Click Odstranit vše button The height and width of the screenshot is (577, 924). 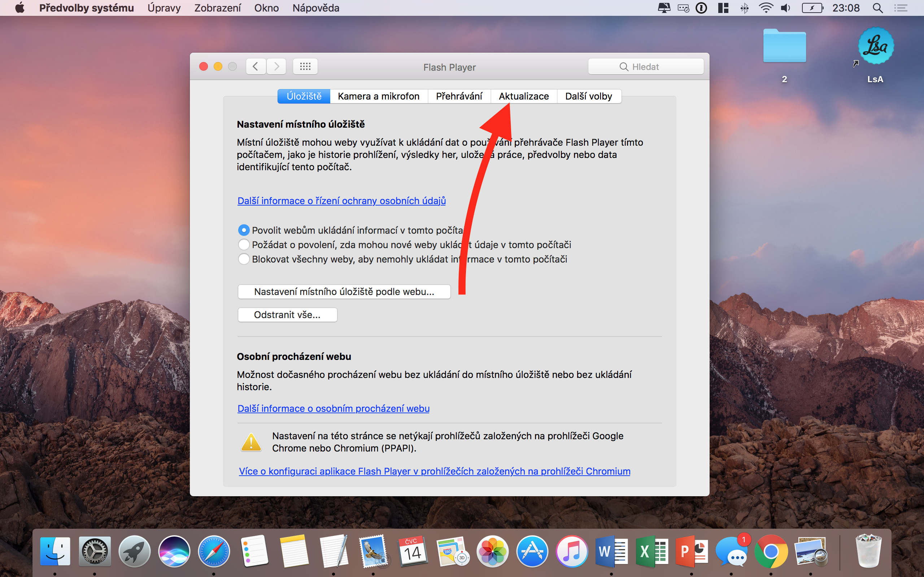point(287,315)
